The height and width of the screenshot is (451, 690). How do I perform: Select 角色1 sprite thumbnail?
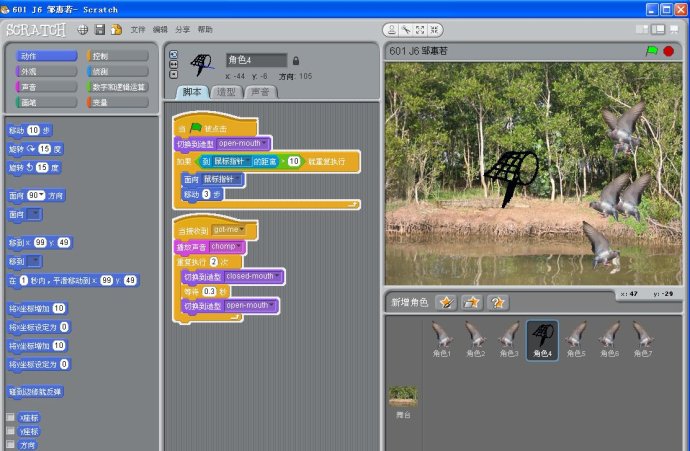click(442, 339)
